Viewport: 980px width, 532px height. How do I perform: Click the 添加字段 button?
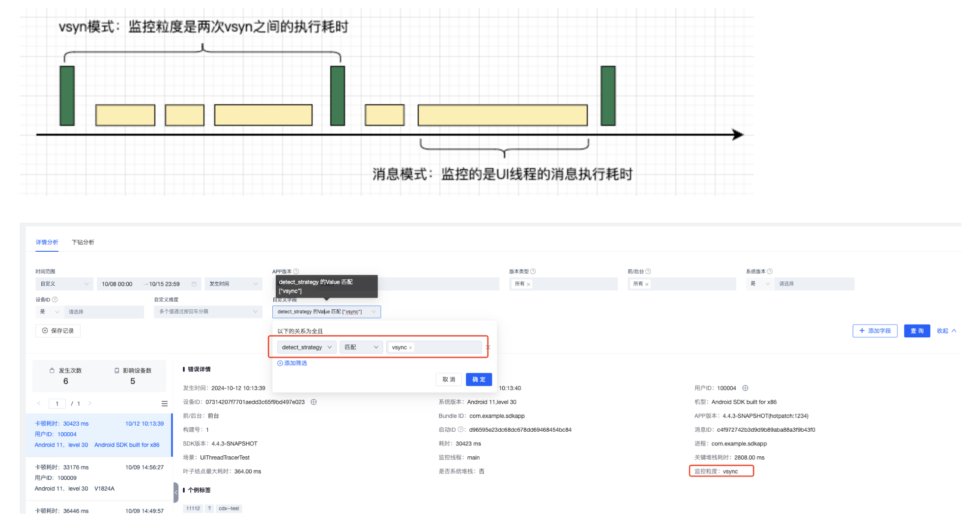pos(875,331)
